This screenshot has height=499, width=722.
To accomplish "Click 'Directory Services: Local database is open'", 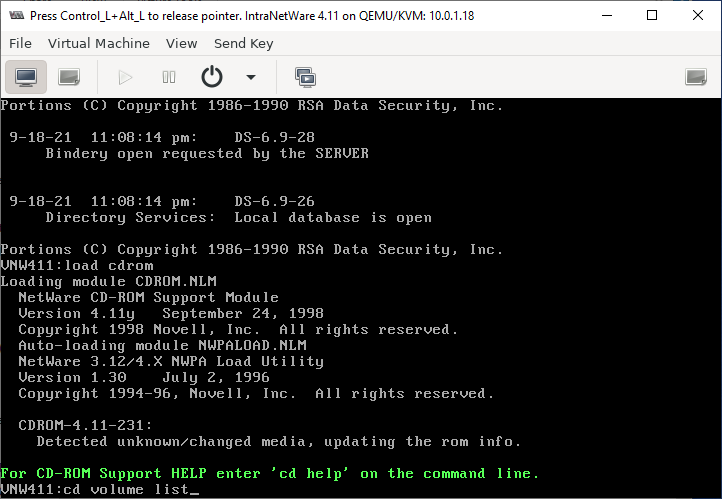I will (239, 217).
